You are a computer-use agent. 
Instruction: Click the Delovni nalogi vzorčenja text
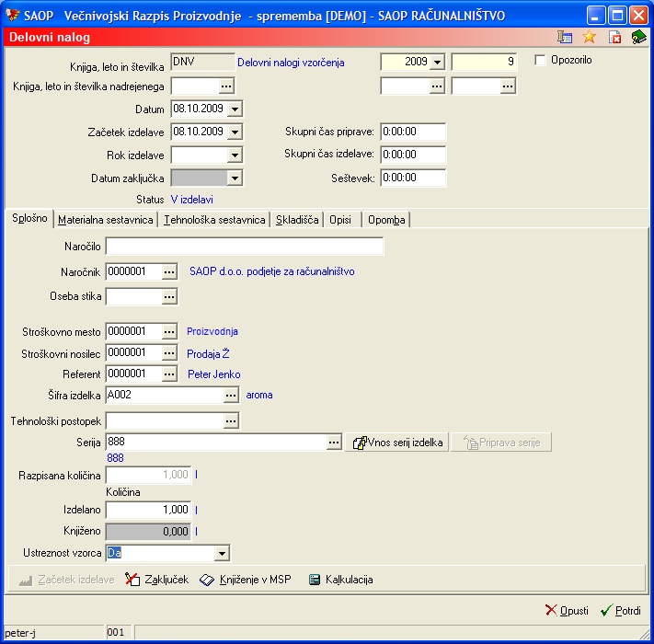pyautogui.click(x=291, y=63)
